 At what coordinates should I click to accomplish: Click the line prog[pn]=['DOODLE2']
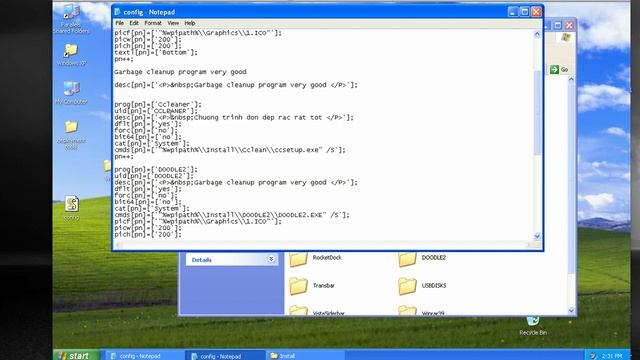(x=156, y=169)
